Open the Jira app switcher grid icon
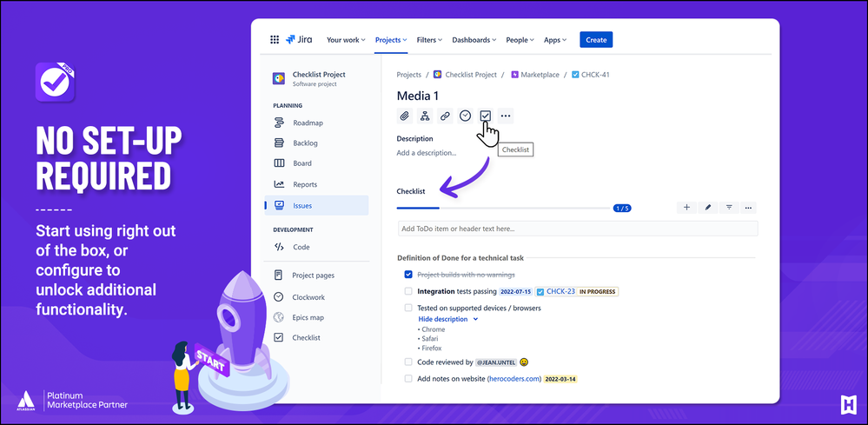This screenshot has width=868, height=425. tap(274, 40)
